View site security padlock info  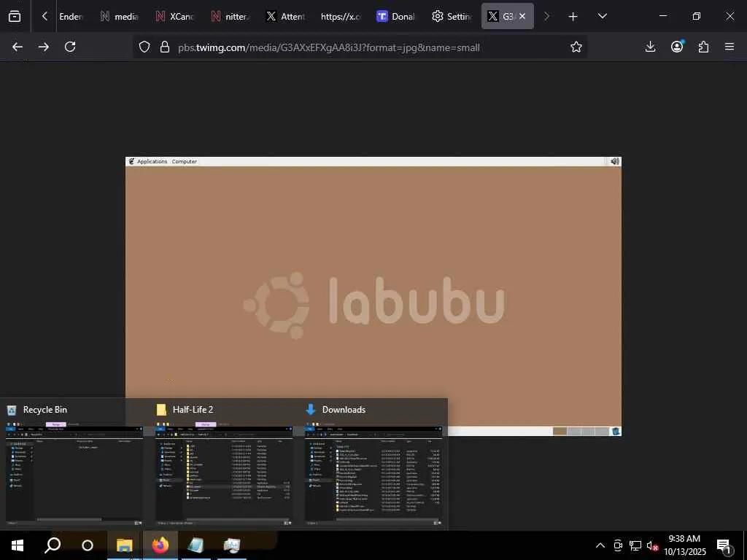click(165, 47)
